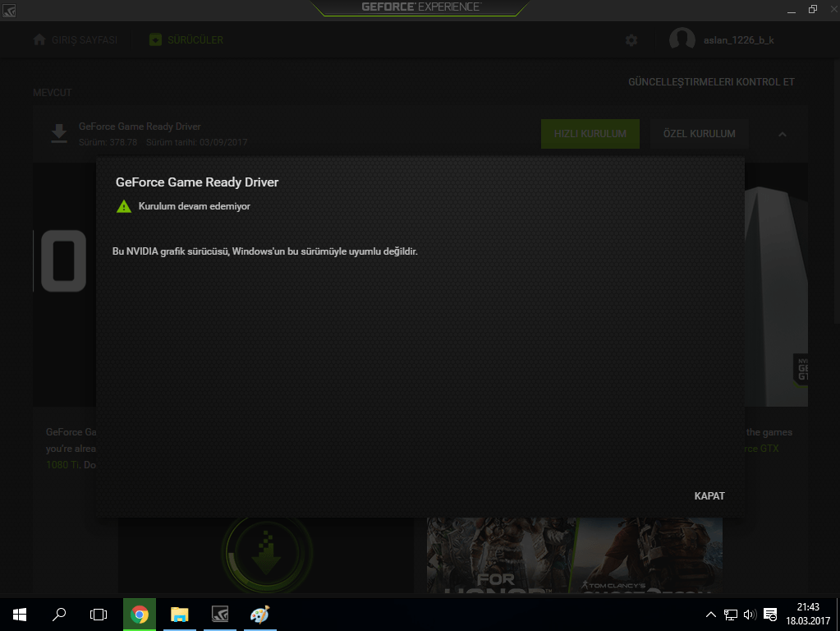Open settings gear icon
The width and height of the screenshot is (840, 631).
click(x=631, y=40)
